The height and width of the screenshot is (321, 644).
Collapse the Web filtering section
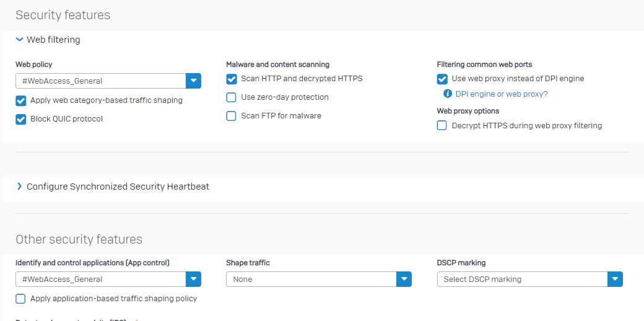coord(19,40)
